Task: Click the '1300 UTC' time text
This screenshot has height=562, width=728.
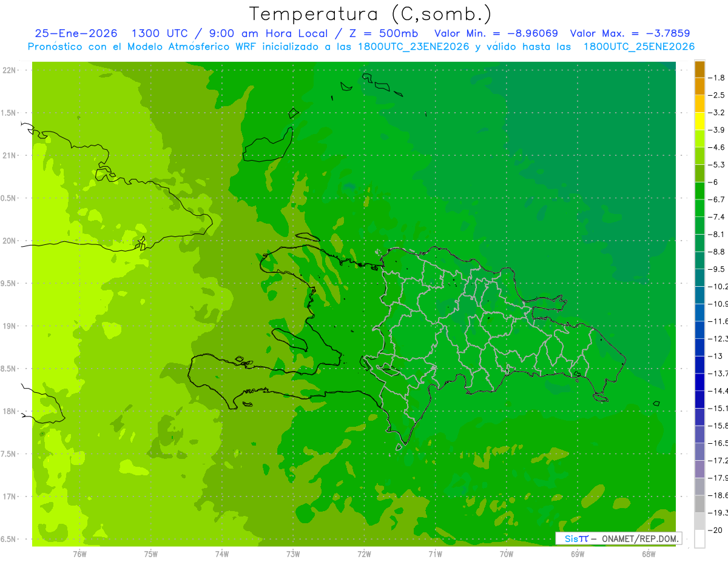Action: click(x=161, y=33)
